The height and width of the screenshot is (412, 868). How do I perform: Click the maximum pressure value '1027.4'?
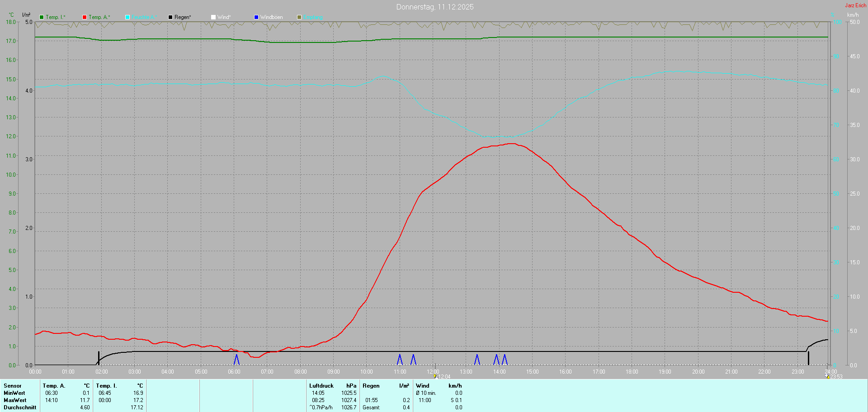coord(349,400)
